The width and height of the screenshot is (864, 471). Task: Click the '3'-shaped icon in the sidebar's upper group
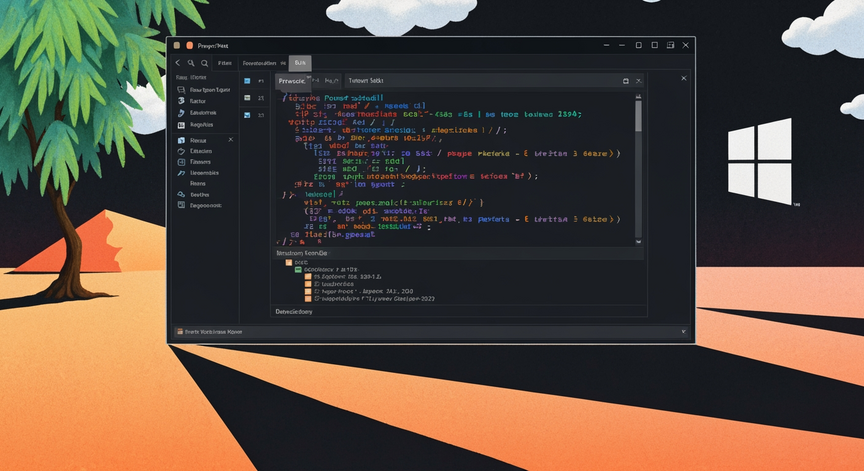(181, 101)
